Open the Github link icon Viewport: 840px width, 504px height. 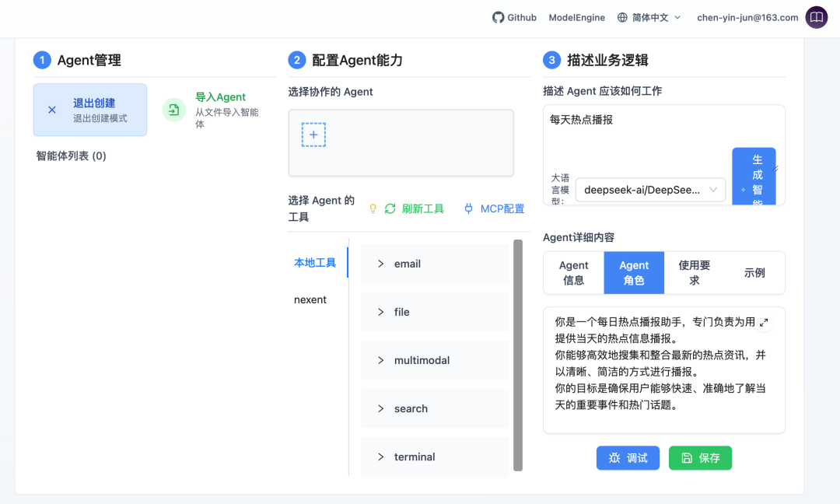(499, 18)
